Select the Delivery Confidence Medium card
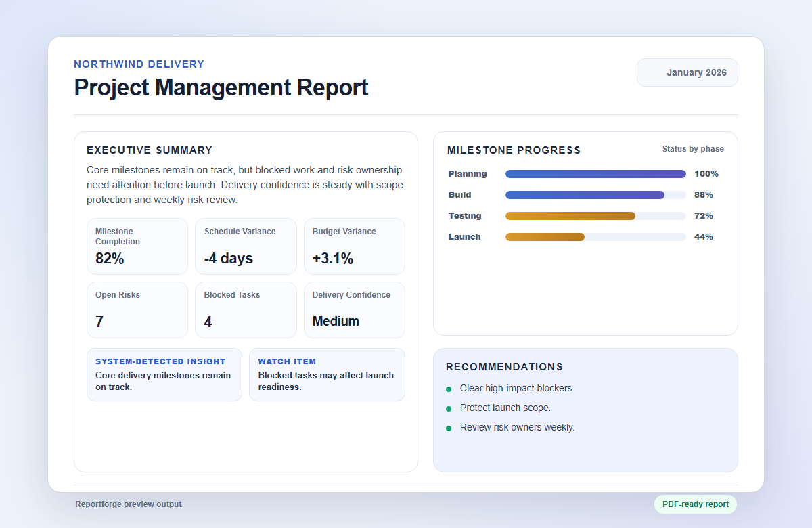This screenshot has height=528, width=812. click(x=355, y=310)
